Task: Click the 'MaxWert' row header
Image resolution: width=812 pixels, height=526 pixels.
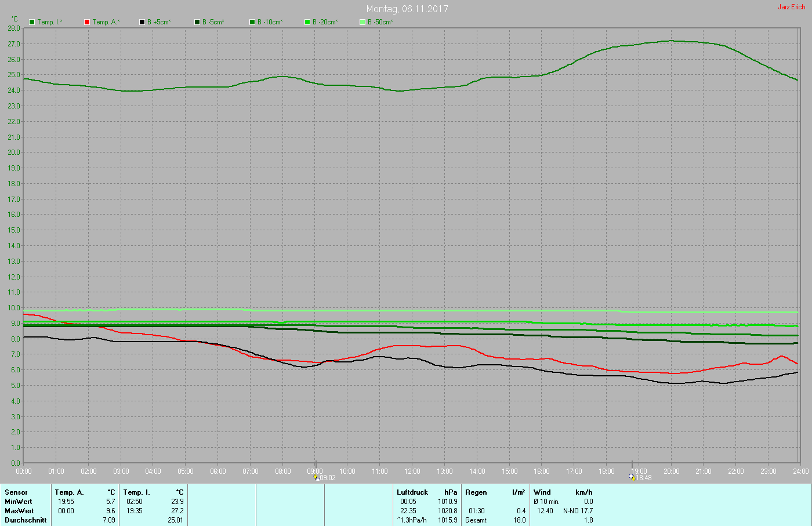Action: click(19, 511)
